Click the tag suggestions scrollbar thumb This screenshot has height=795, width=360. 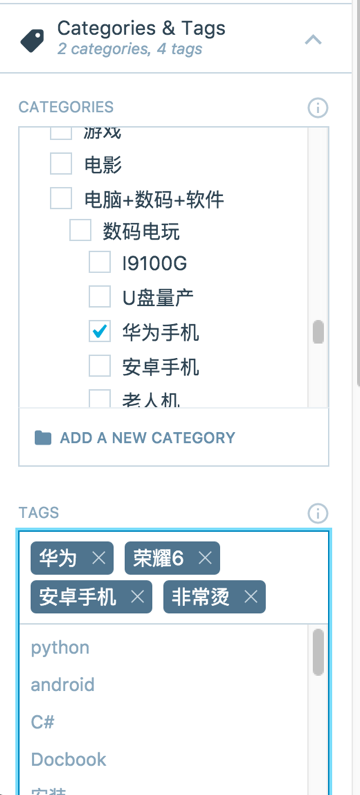pos(318,653)
